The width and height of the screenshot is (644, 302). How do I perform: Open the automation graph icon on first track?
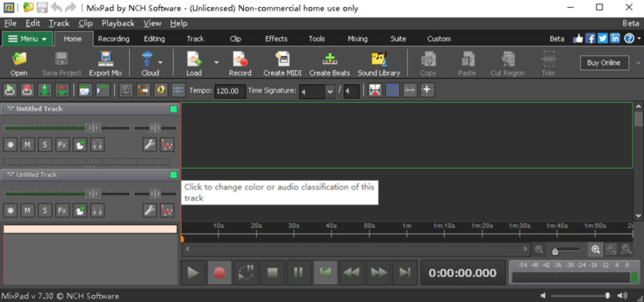pos(167,145)
